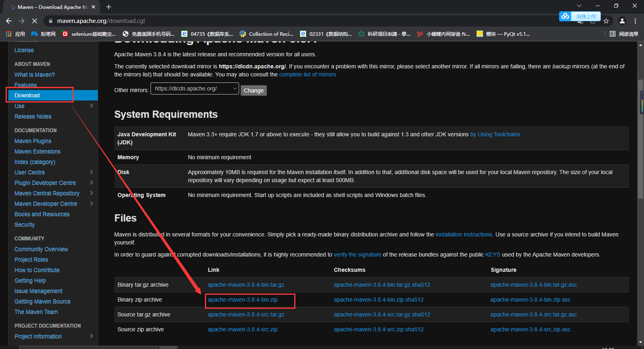The width and height of the screenshot is (644, 349).
Task: Open the Chrome profile menu
Action: (x=622, y=21)
